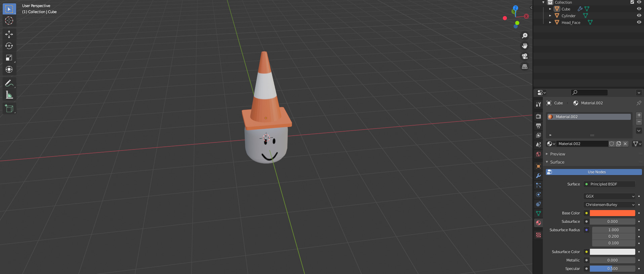Hide the Head_Face object in outliner
Viewport: 644px width, 274px height.
pyautogui.click(x=639, y=22)
